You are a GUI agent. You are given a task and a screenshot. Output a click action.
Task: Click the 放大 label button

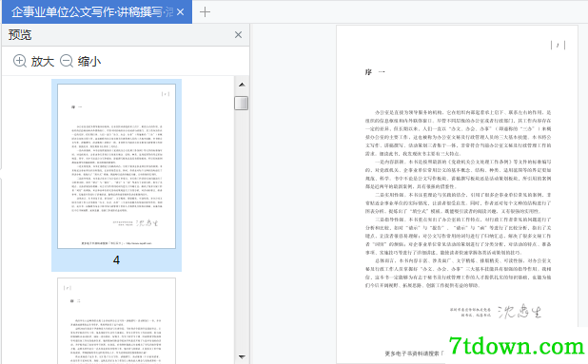click(x=43, y=61)
